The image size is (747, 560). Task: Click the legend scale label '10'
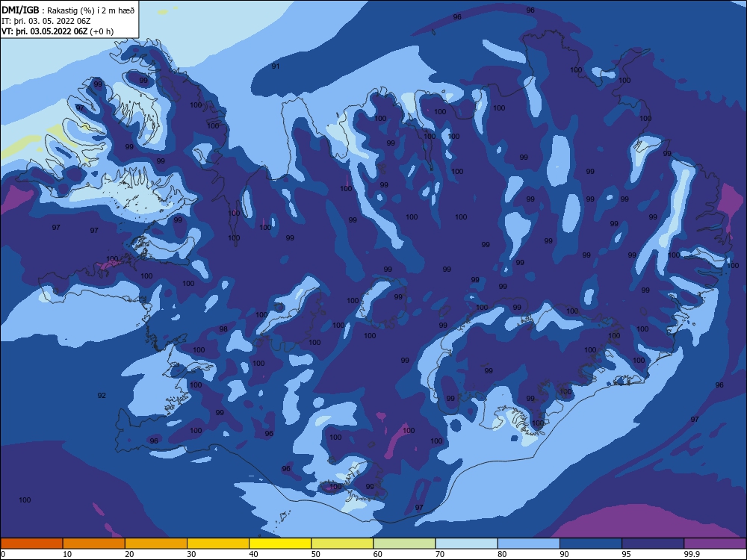pos(67,554)
